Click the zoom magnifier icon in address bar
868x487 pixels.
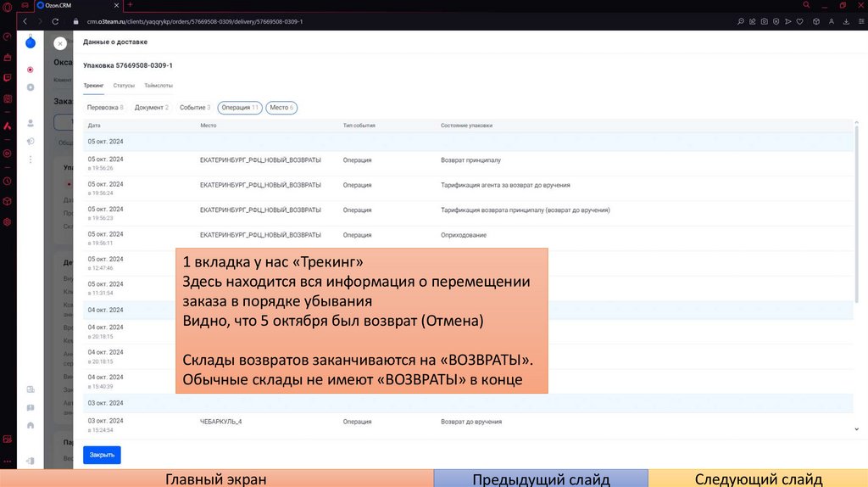tap(740, 21)
